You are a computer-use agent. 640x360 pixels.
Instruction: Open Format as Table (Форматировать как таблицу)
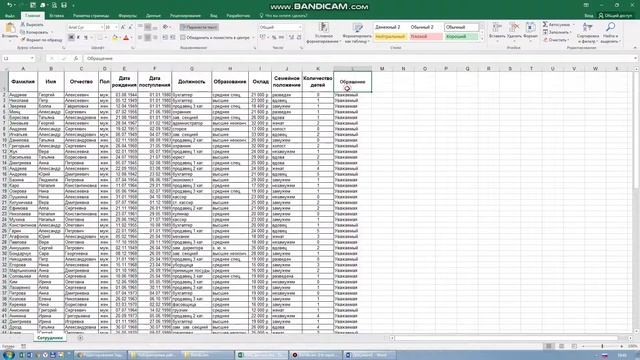(x=357, y=33)
